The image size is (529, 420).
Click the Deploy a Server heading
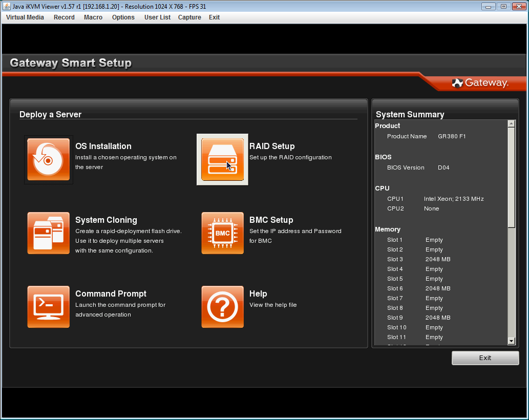click(x=50, y=114)
